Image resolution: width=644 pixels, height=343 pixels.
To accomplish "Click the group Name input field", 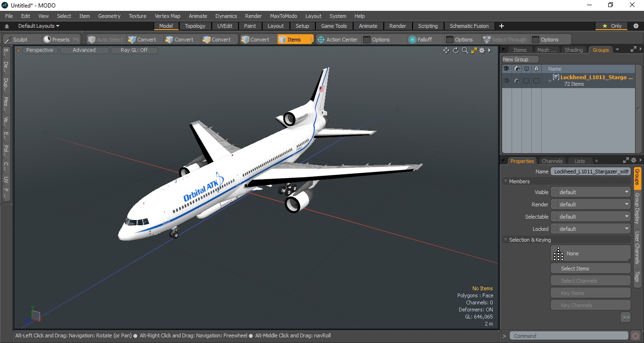I will tap(591, 171).
